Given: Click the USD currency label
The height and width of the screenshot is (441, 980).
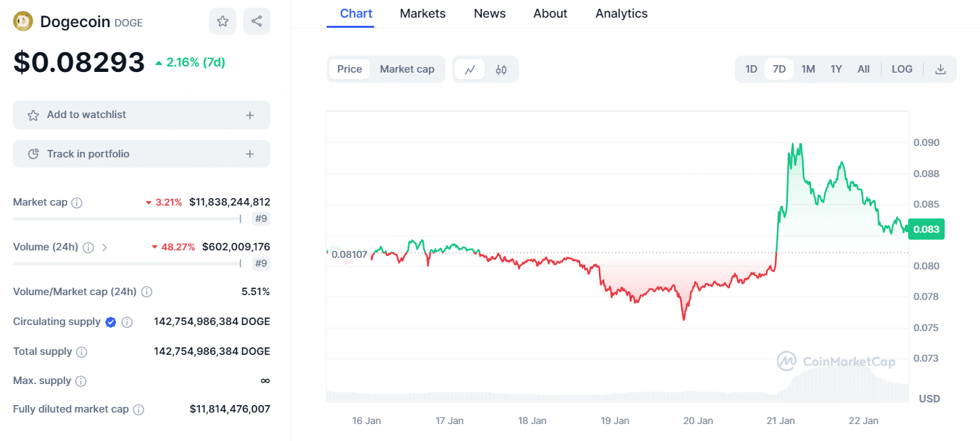Looking at the screenshot, I should tap(929, 398).
